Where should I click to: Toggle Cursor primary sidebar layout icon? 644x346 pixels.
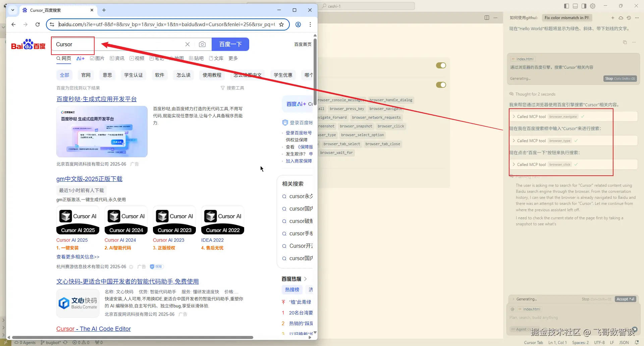coord(567,6)
